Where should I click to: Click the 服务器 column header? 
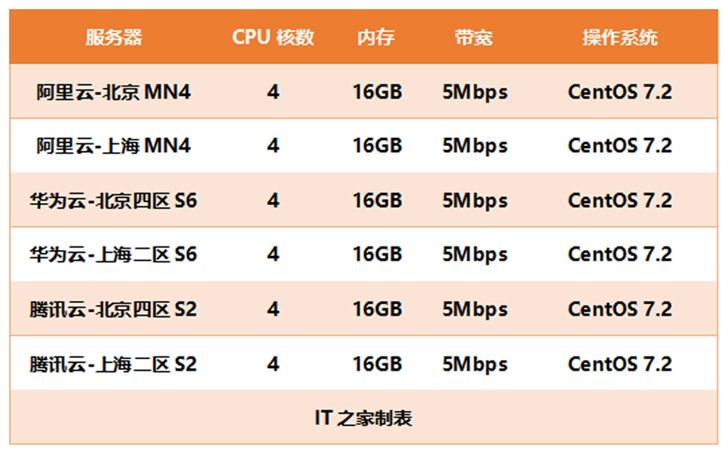pyautogui.click(x=113, y=38)
